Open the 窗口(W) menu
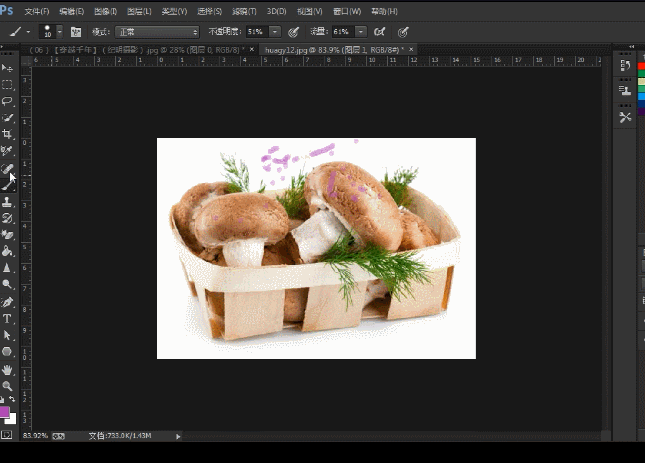 tap(347, 12)
